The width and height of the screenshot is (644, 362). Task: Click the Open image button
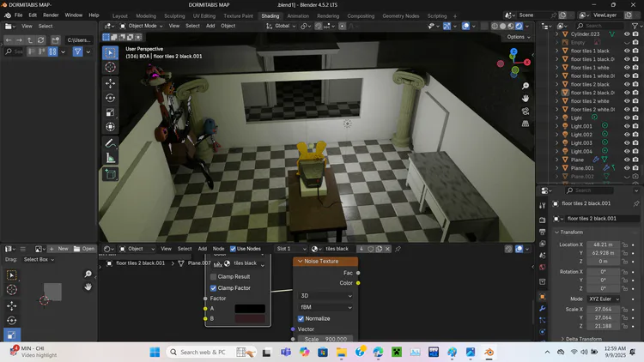point(84,249)
